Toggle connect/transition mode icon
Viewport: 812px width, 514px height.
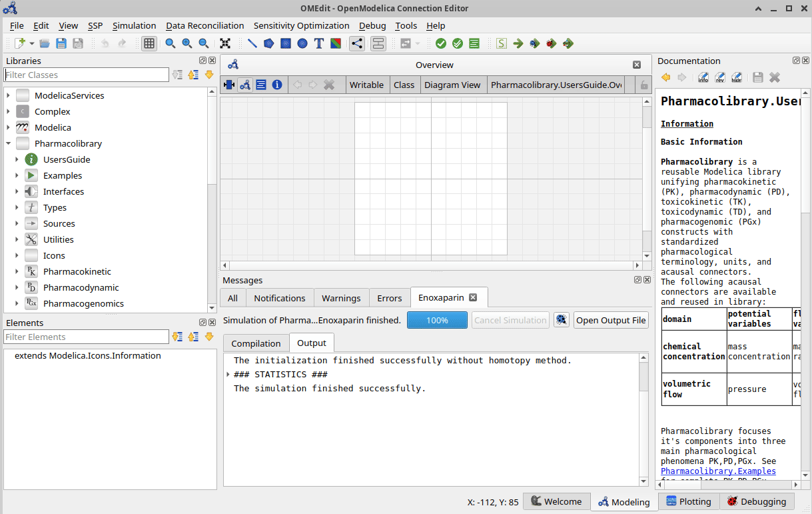click(357, 43)
